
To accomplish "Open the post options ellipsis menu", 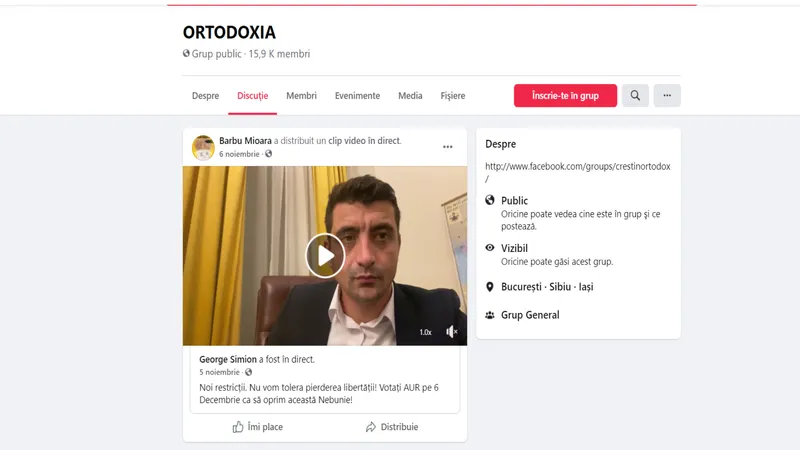I will pyautogui.click(x=447, y=147).
